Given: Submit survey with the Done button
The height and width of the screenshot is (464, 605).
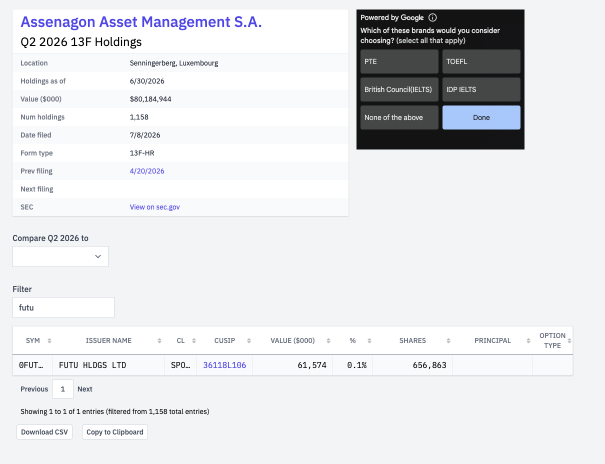Looking at the screenshot, I should click(481, 118).
